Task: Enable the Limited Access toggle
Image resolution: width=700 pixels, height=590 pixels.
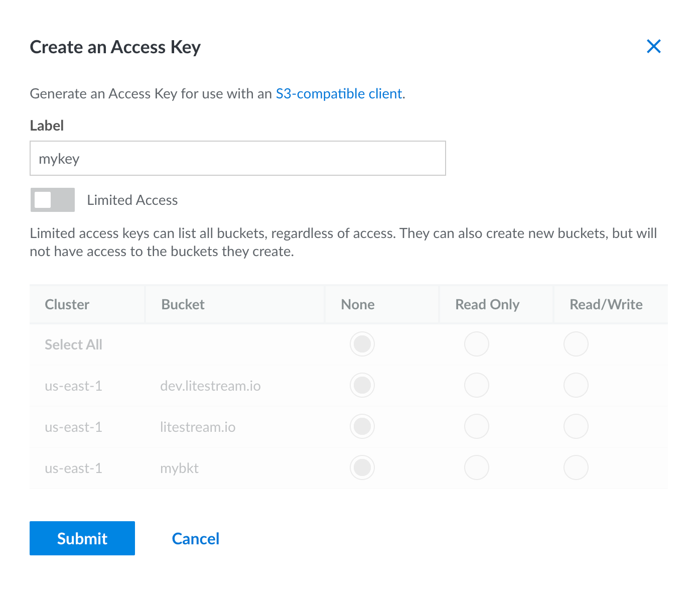Action: (x=52, y=199)
